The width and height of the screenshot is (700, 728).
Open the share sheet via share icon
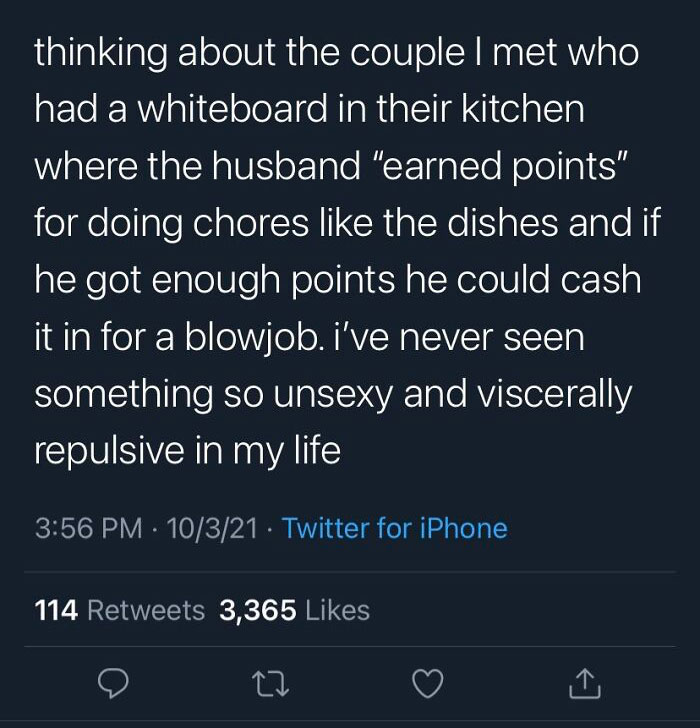[585, 683]
